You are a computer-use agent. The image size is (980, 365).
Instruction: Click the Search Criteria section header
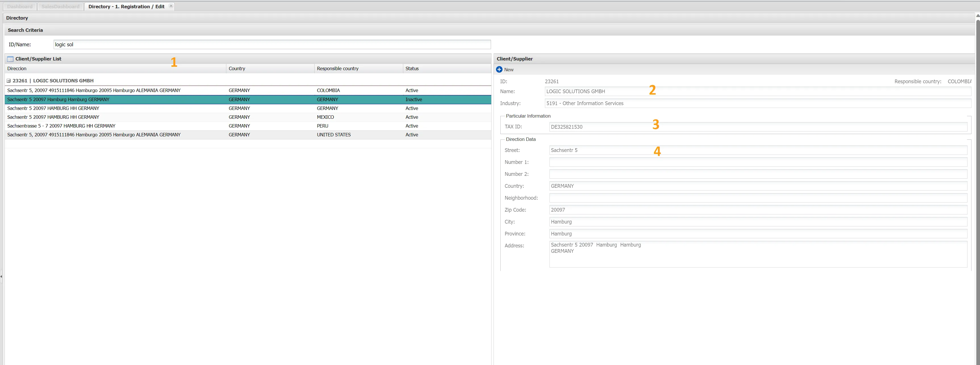[x=489, y=30]
